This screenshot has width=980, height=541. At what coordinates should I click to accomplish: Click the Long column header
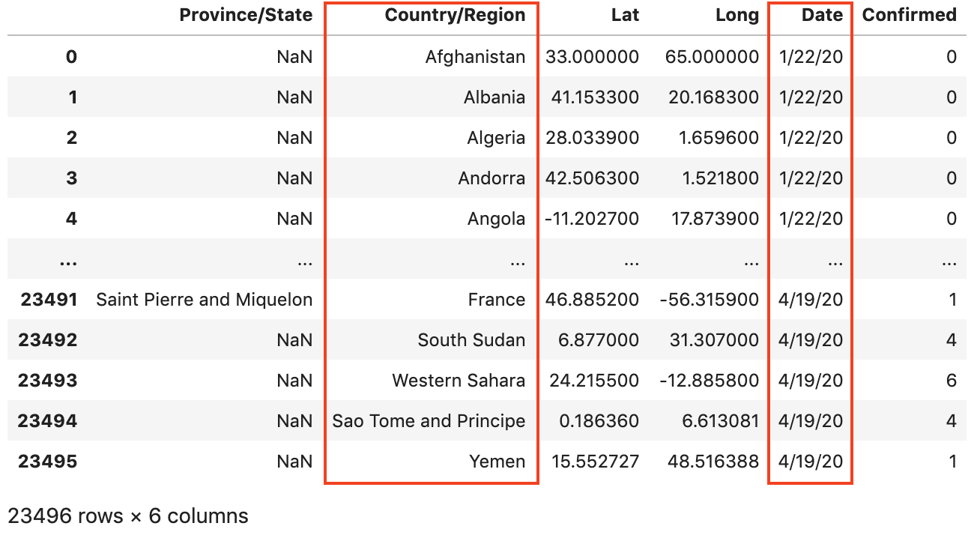[x=736, y=16]
